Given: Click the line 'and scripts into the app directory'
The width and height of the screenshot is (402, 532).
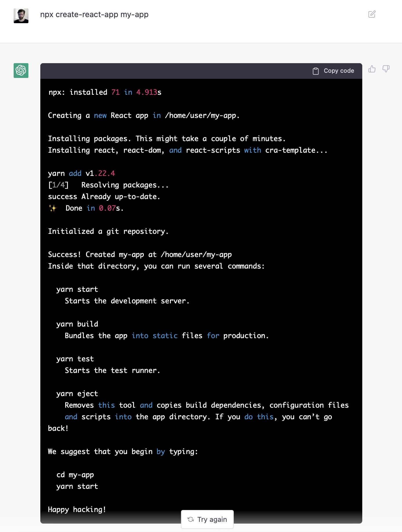Looking at the screenshot, I should 198,417.
